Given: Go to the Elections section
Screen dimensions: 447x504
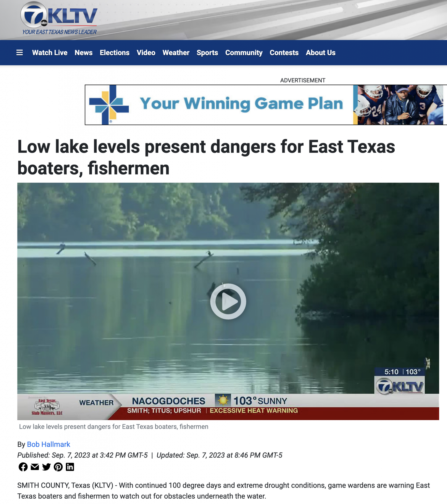Looking at the screenshot, I should pyautogui.click(x=115, y=52).
